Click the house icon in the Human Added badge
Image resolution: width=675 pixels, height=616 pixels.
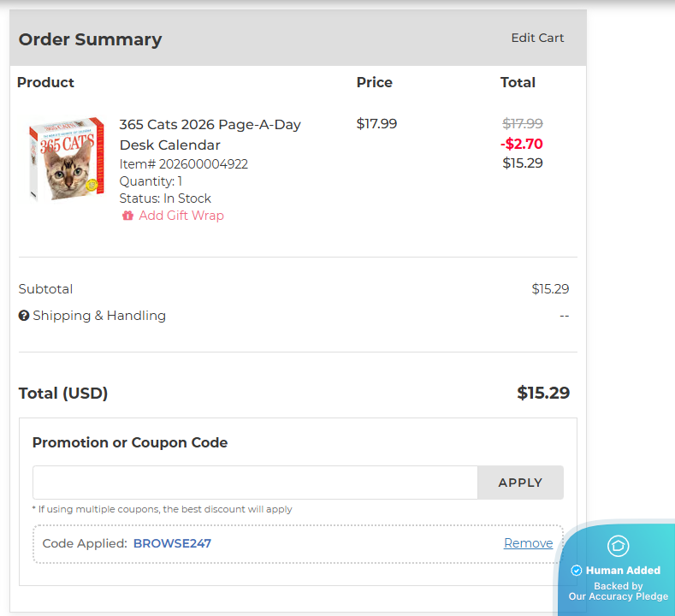[x=618, y=545]
